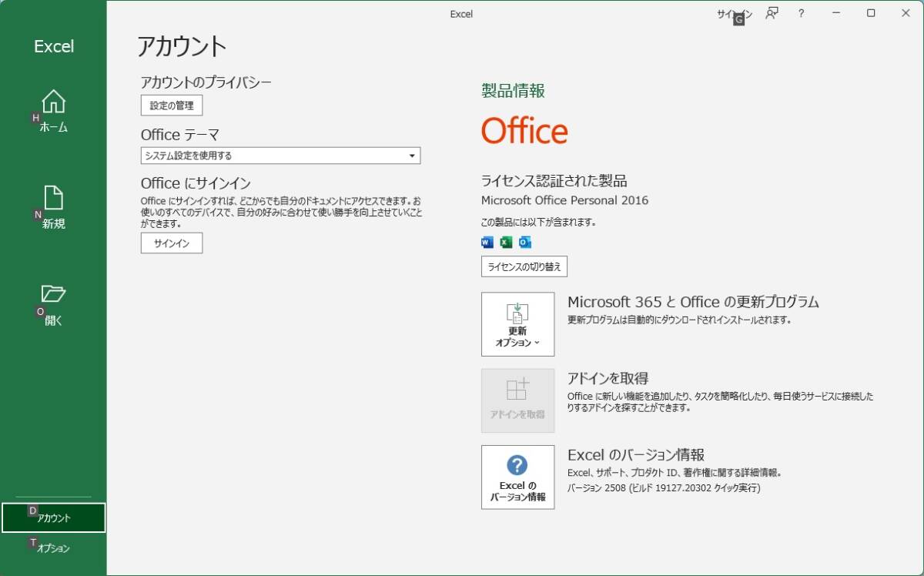Click the サインイン button under Office にサインイン
Image resolution: width=924 pixels, height=576 pixels.
tap(172, 243)
